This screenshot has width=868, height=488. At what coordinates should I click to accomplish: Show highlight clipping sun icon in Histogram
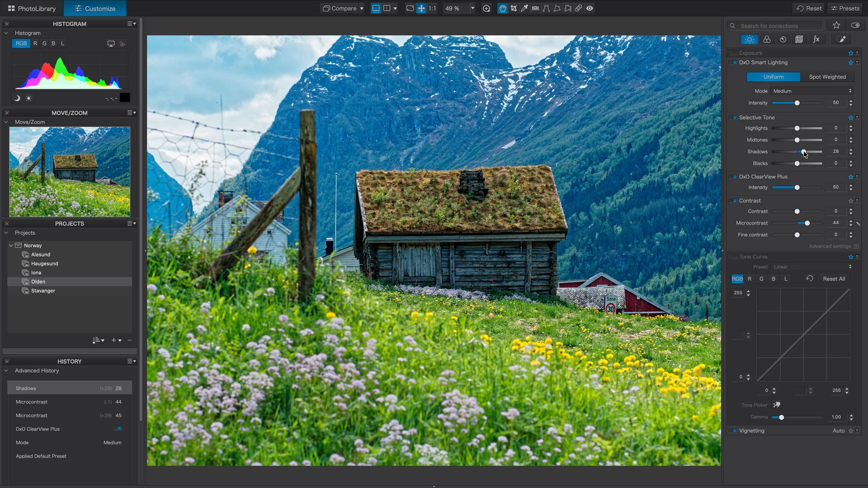click(x=28, y=98)
